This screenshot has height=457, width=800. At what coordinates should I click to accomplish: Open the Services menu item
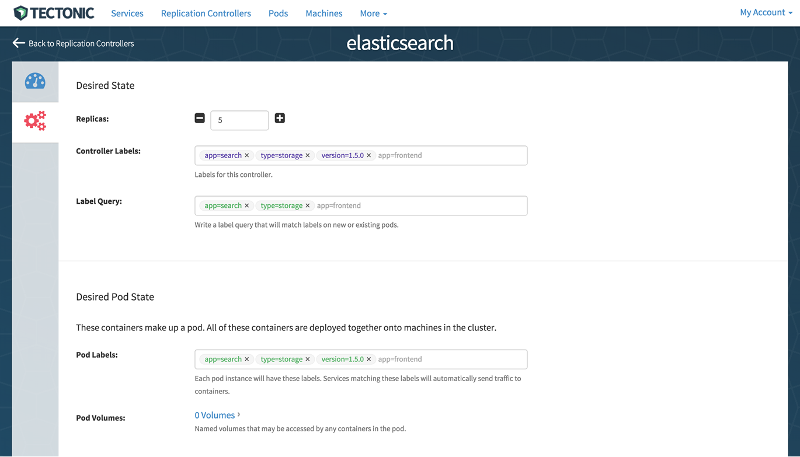pos(127,14)
